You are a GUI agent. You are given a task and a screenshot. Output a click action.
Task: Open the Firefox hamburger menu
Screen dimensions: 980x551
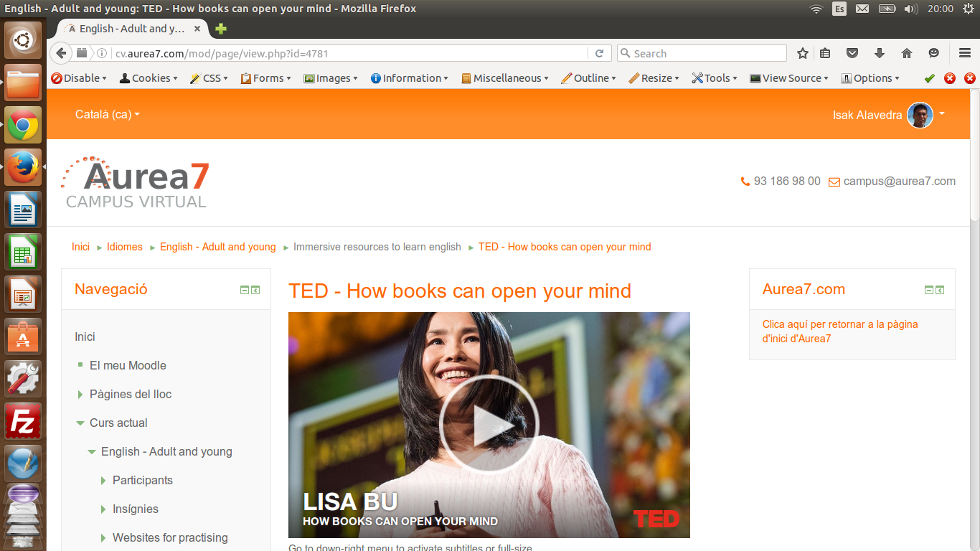point(965,53)
